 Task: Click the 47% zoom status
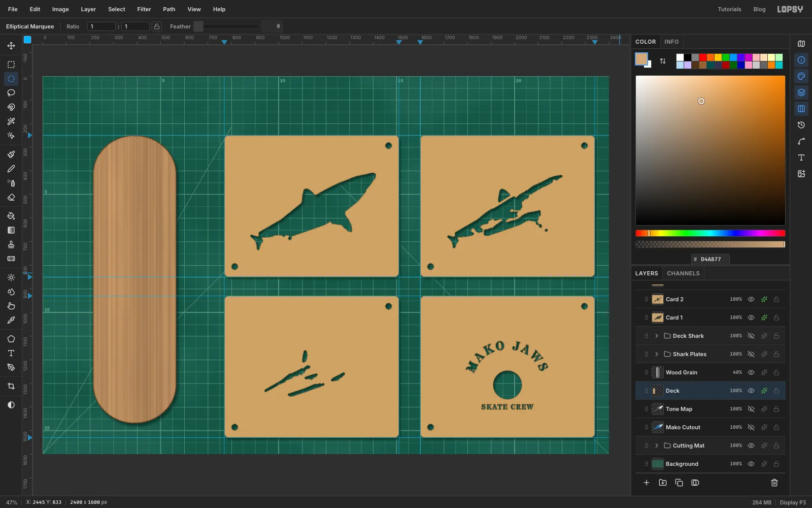tap(12, 502)
